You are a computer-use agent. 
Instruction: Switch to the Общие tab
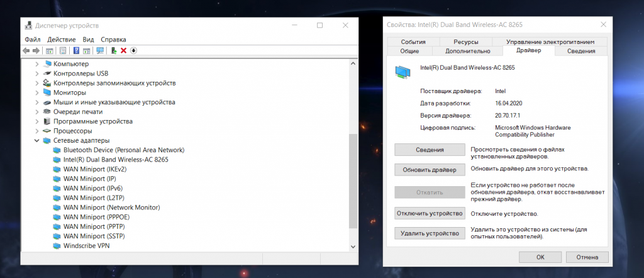[x=409, y=51]
